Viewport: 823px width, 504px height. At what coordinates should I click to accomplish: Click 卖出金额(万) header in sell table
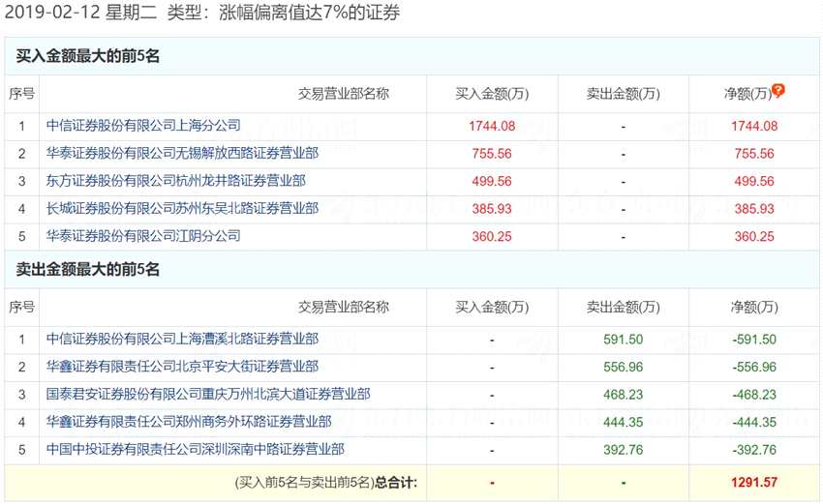pos(623,307)
